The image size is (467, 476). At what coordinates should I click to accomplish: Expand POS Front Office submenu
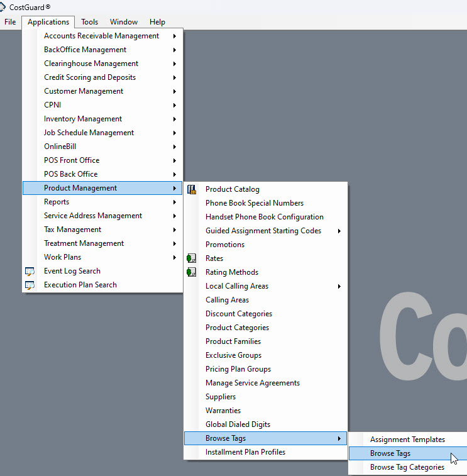pyautogui.click(x=102, y=160)
